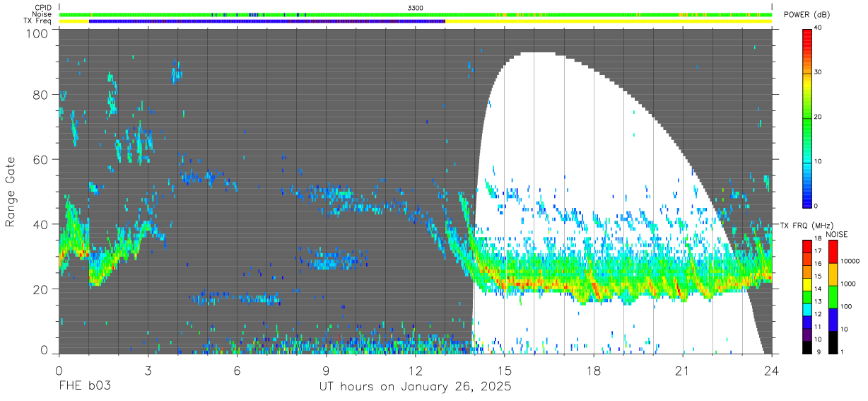Click the POWER (dB) legend title
The image size is (868, 401).
pyautogui.click(x=807, y=15)
